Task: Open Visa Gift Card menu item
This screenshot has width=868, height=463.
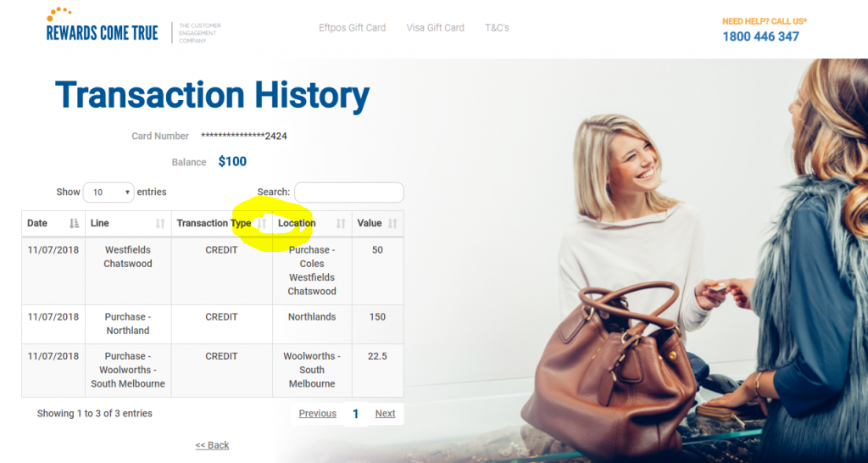Action: (x=435, y=28)
